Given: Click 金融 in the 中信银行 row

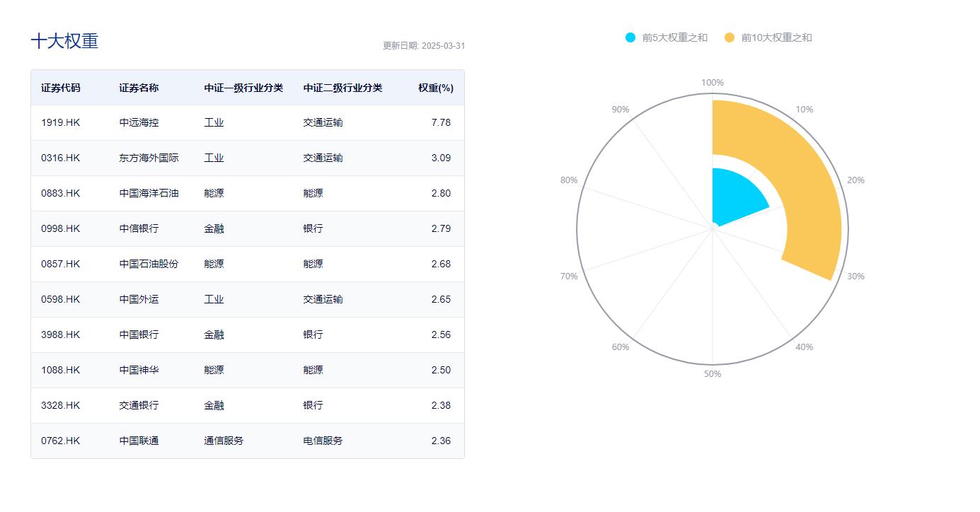Looking at the screenshot, I should 214,228.
